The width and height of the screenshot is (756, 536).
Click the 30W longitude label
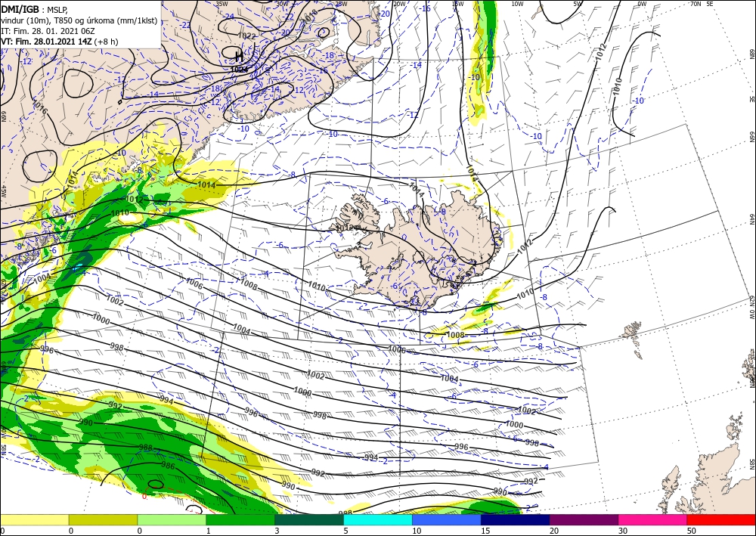pos(282,4)
